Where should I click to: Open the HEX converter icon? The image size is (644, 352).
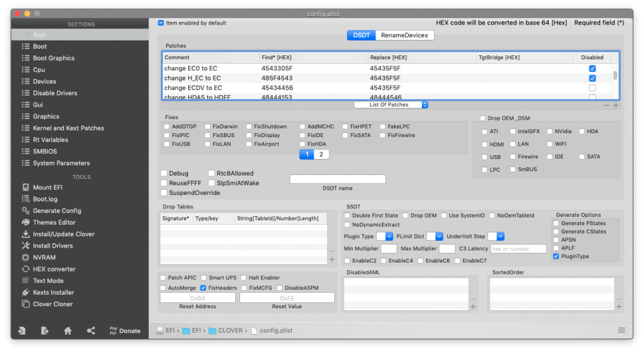26,269
